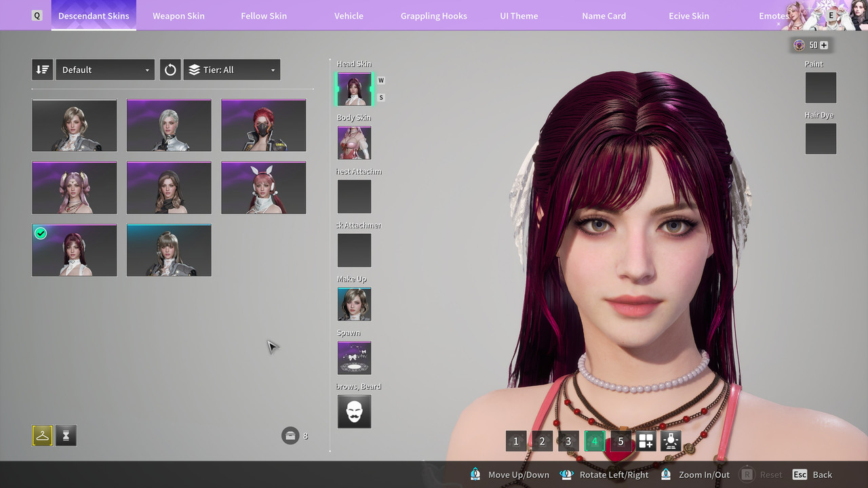Image resolution: width=868 pixels, height=488 pixels.
Task: Activate preset slot 3
Action: [x=568, y=441]
